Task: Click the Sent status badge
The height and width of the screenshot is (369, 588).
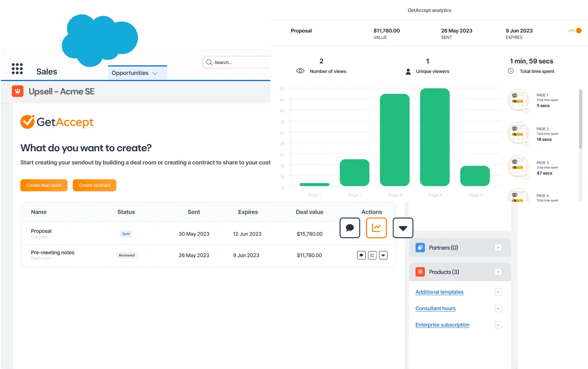Action: tap(126, 234)
